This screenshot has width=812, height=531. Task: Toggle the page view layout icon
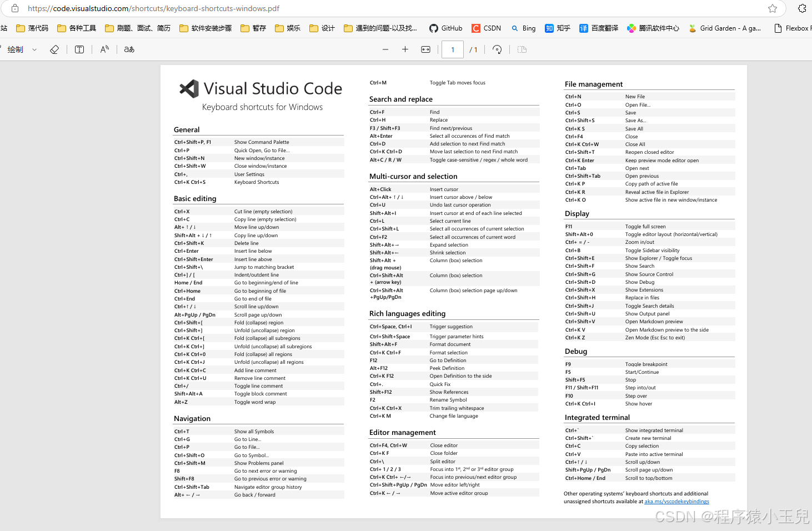coord(522,49)
